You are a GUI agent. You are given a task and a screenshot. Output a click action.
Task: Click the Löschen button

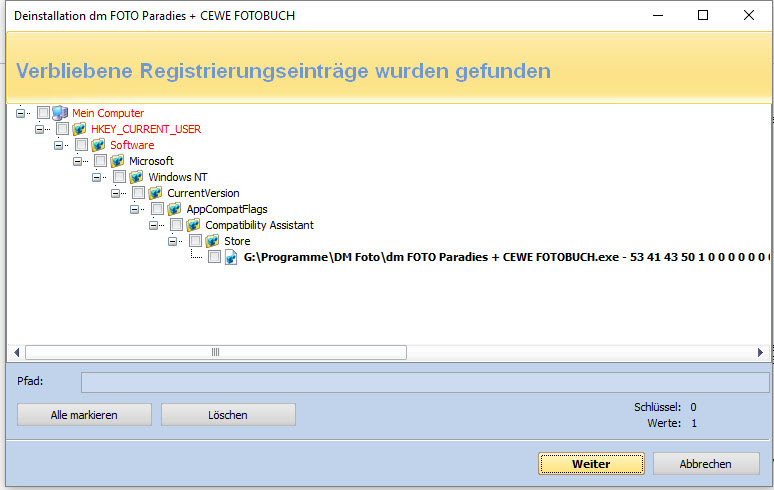(x=228, y=415)
